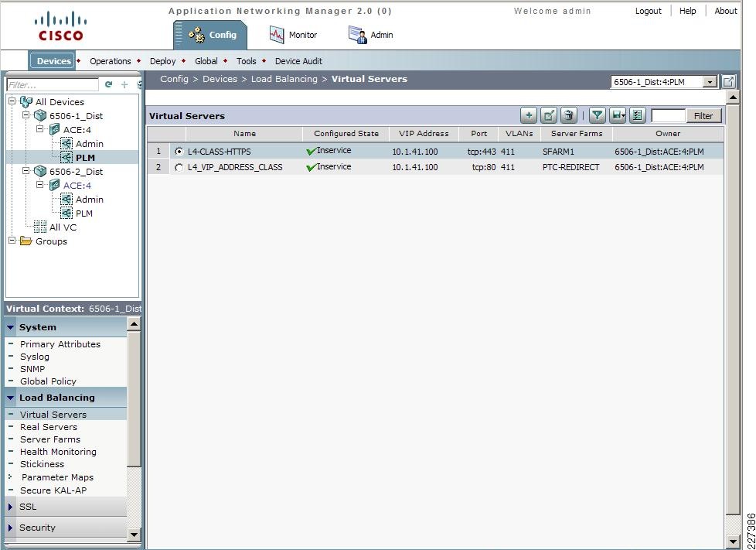Click the Inservice checkmark for L4_VIP_ADDRESS_CLASS
This screenshot has width=756, height=550.
311,167
